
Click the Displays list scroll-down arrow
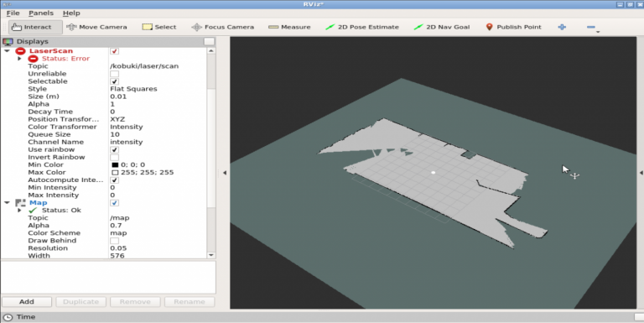[211, 255]
